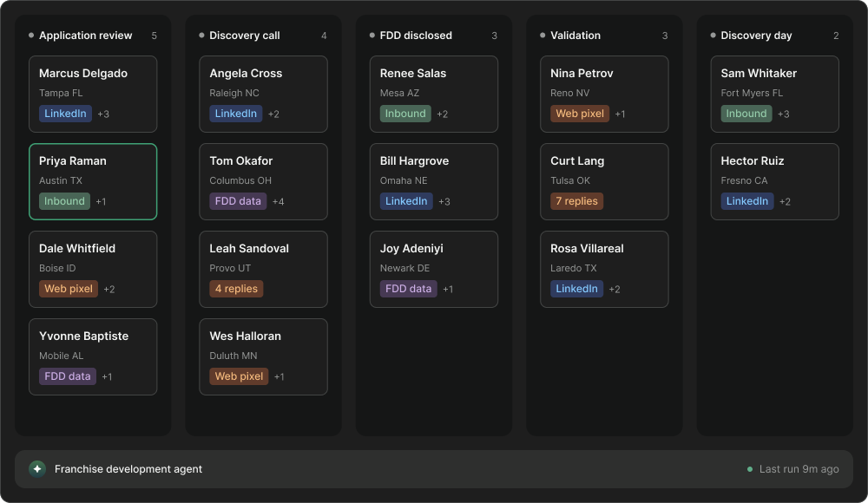Click the Renee Salas name
868x503 pixels.
click(413, 73)
